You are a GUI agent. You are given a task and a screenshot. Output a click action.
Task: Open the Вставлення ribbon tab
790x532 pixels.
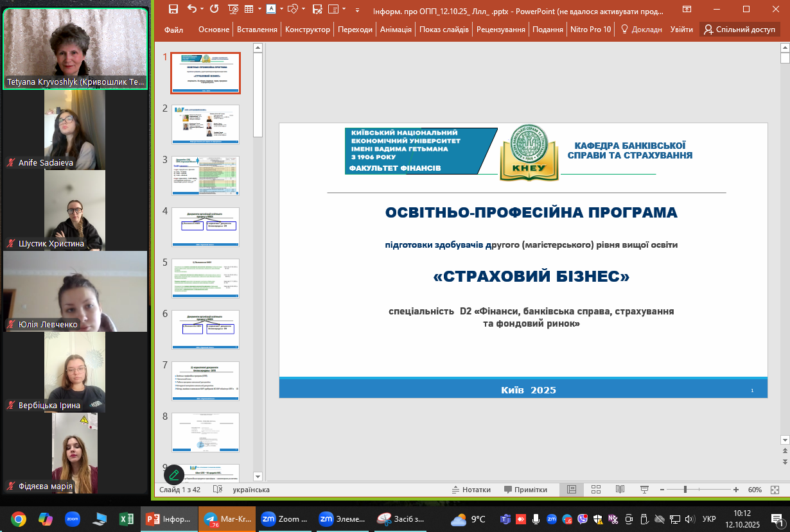click(257, 30)
